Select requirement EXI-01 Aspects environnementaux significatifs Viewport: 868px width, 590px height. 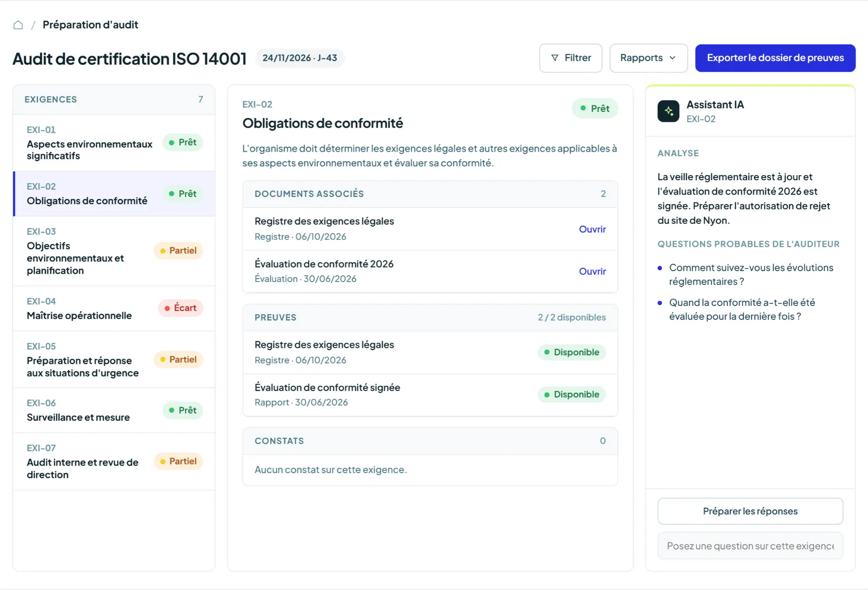coord(114,143)
